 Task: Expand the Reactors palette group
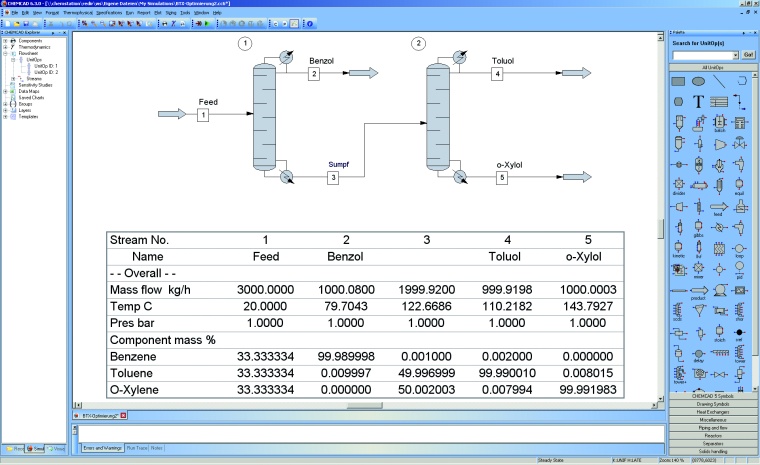click(712, 435)
